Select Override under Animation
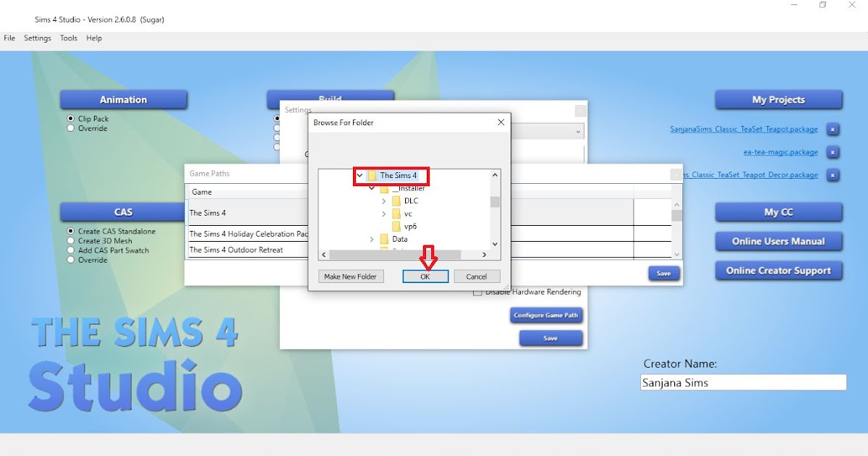Image resolution: width=868 pixels, height=456 pixels. coord(70,128)
